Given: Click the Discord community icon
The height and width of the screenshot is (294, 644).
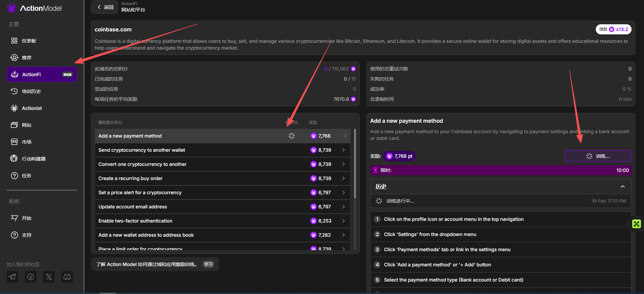Looking at the screenshot, I should 67,277.
